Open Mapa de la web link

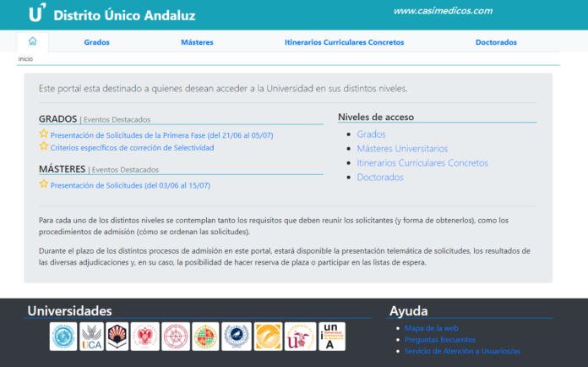(x=431, y=328)
